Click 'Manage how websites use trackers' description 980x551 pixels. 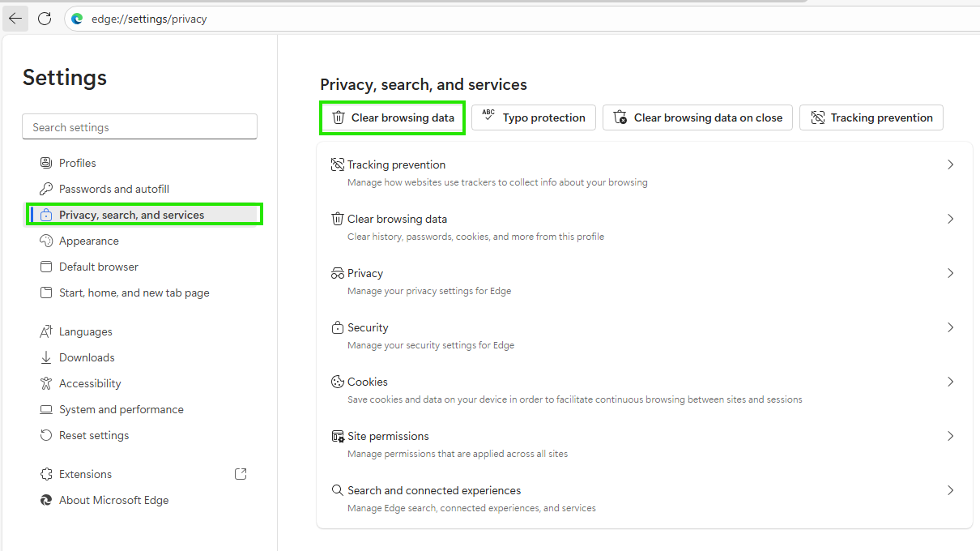497,182
